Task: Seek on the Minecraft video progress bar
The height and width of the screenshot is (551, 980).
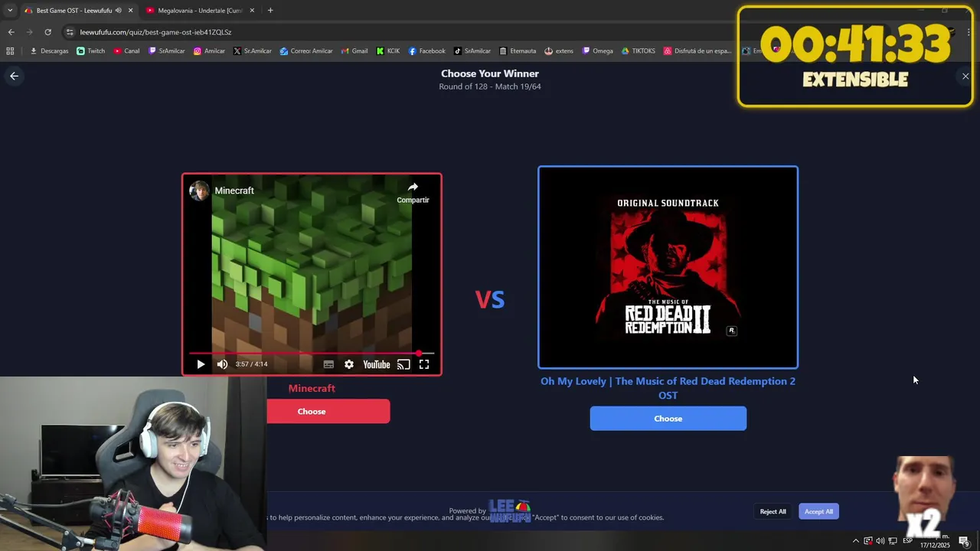Action: coord(312,354)
